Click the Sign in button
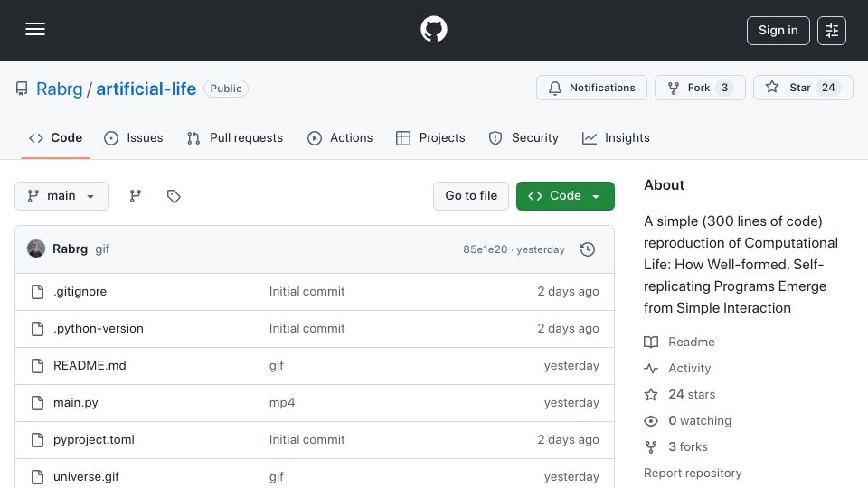This screenshot has width=868, height=488. coord(778,31)
